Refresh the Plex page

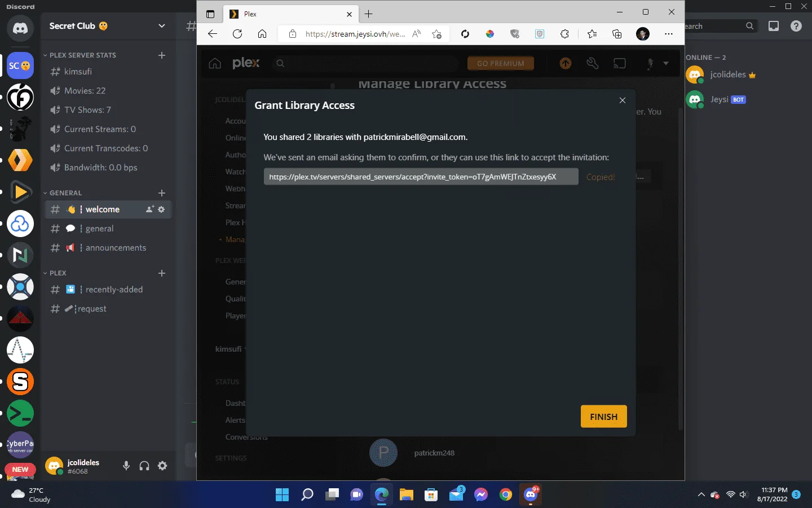(x=237, y=34)
